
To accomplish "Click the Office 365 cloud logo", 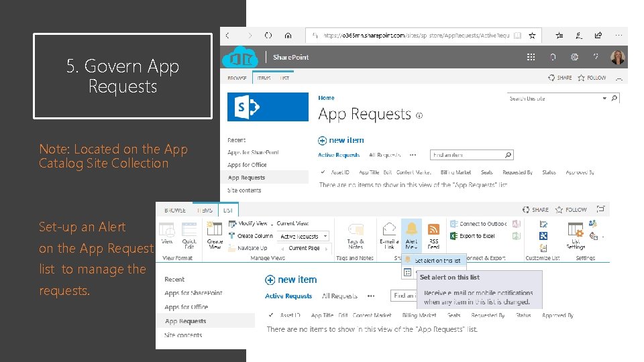I will (x=240, y=58).
